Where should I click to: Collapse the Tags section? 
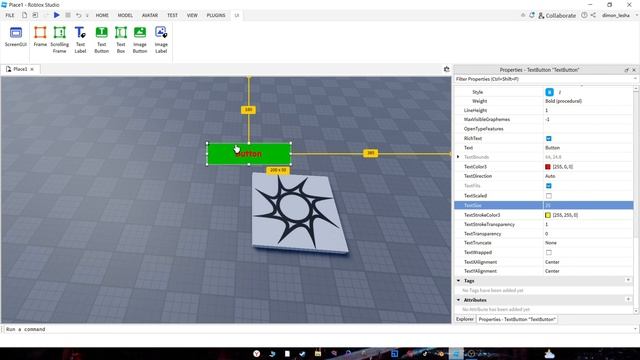click(x=458, y=281)
